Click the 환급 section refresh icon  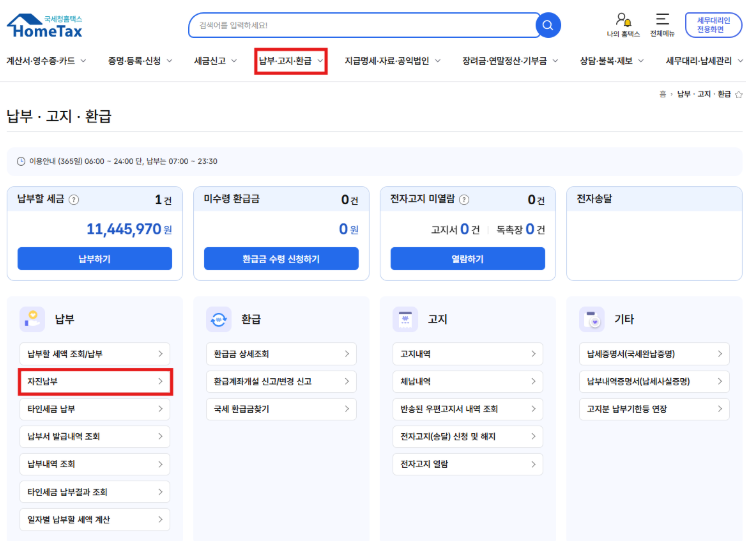pos(218,319)
